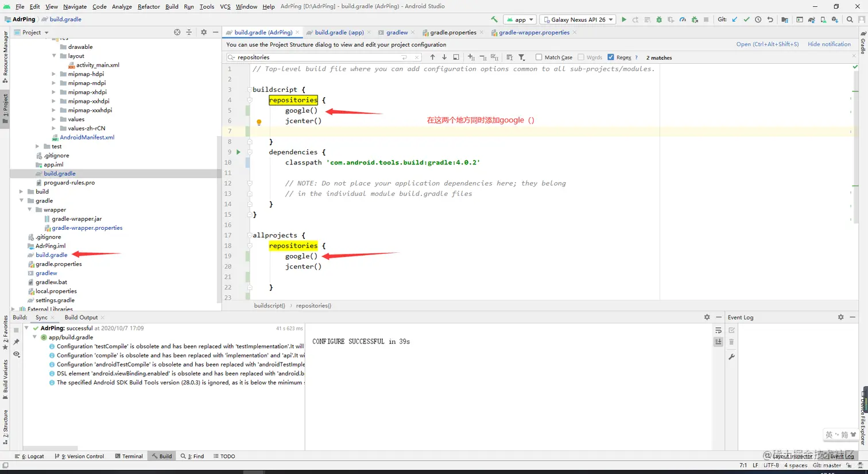The height and width of the screenshot is (474, 868).
Task: Jump to previous search occurrence arrow
Action: [x=432, y=57]
